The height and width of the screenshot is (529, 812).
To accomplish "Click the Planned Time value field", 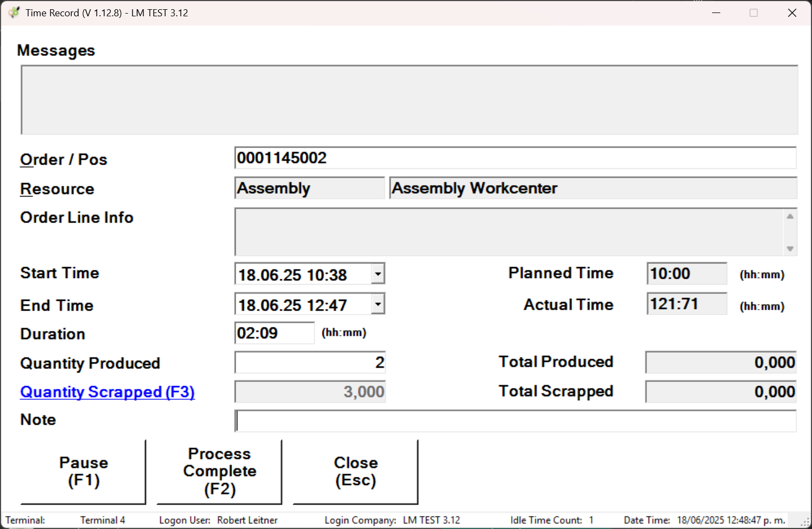I will 686,273.
